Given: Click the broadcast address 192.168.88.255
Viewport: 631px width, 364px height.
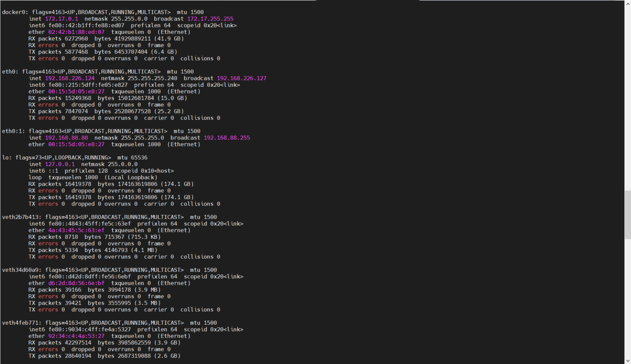Looking at the screenshot, I should pyautogui.click(x=227, y=138).
